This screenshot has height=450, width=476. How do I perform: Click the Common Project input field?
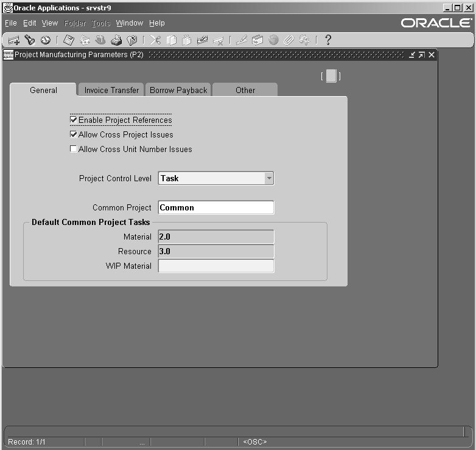pyautogui.click(x=216, y=207)
